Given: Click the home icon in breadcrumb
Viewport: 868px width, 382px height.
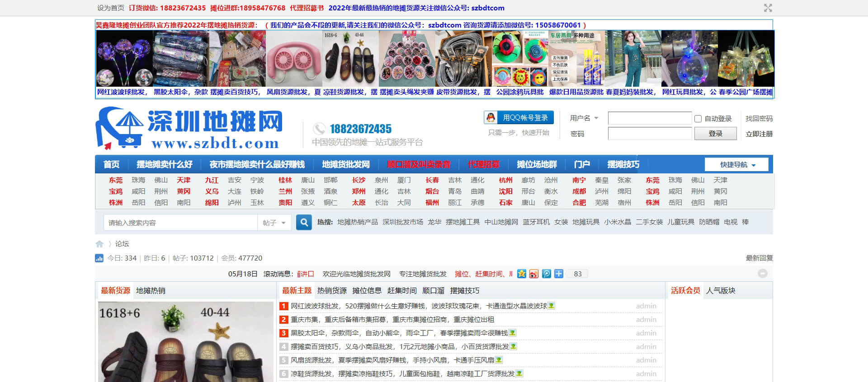Looking at the screenshot, I should 99,244.
